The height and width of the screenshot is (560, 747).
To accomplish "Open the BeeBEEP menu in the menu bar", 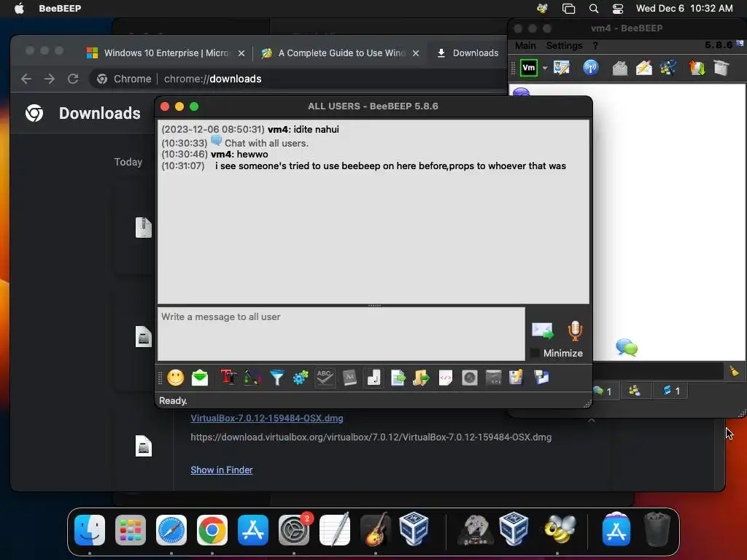I will pos(60,8).
